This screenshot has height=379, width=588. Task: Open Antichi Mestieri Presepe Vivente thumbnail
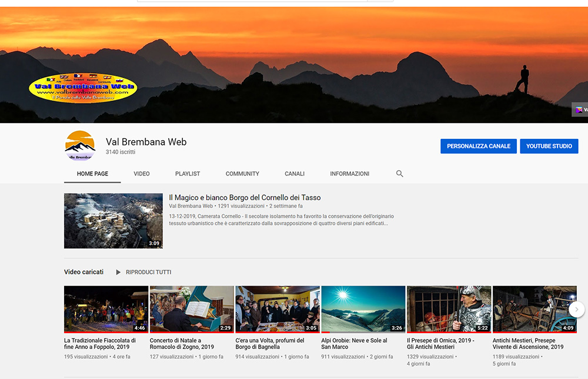pyautogui.click(x=534, y=309)
